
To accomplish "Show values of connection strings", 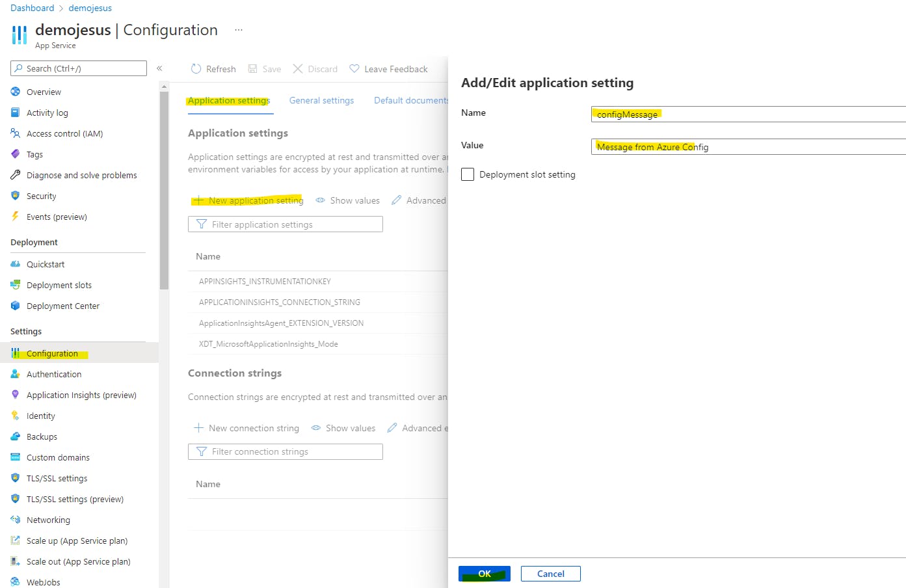I will [x=343, y=428].
